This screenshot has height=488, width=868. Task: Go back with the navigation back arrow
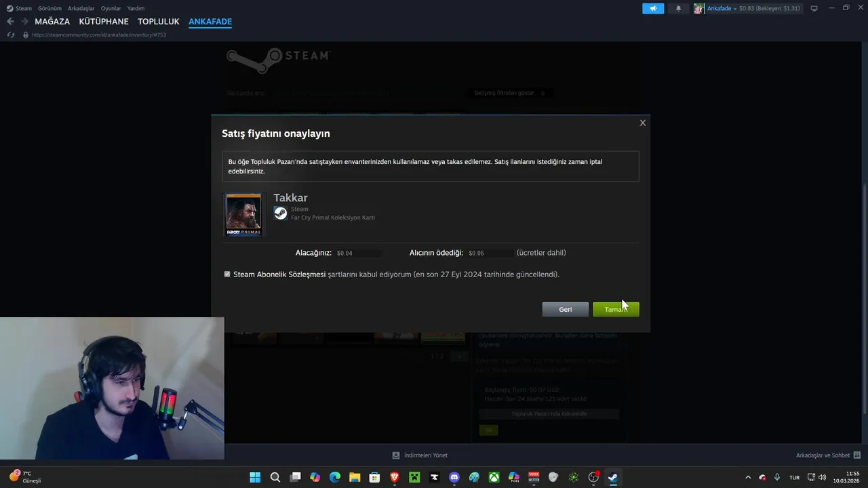coord(10,22)
